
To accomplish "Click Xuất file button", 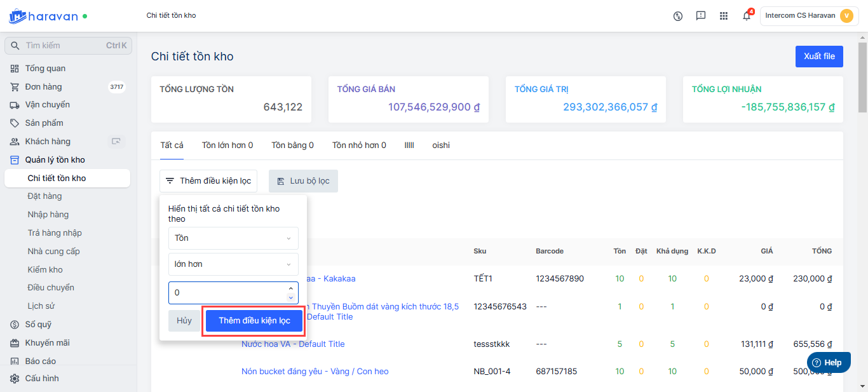I will coord(819,57).
